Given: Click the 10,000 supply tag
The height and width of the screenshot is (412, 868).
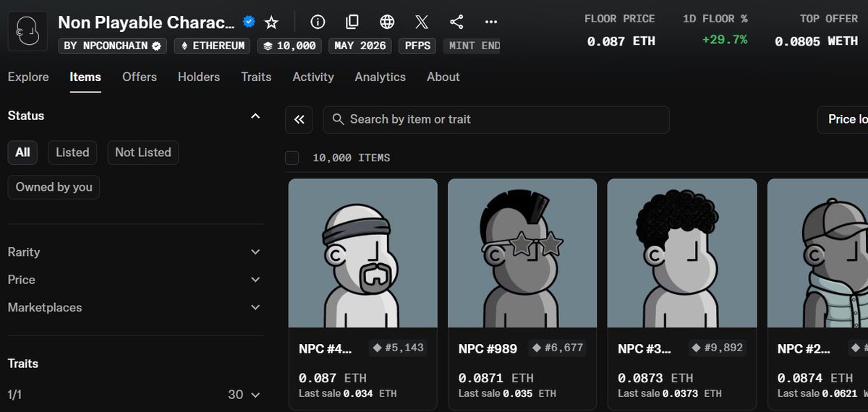Looking at the screenshot, I should [x=289, y=46].
